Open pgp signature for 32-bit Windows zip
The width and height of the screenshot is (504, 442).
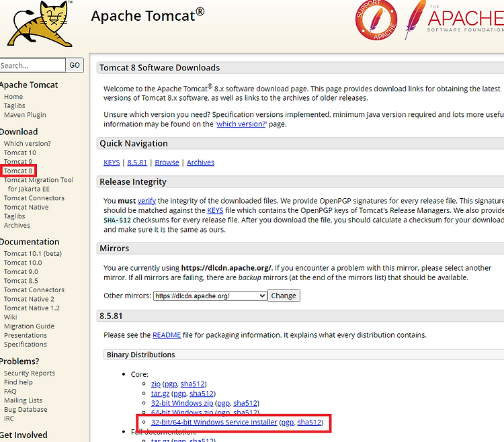(x=223, y=404)
